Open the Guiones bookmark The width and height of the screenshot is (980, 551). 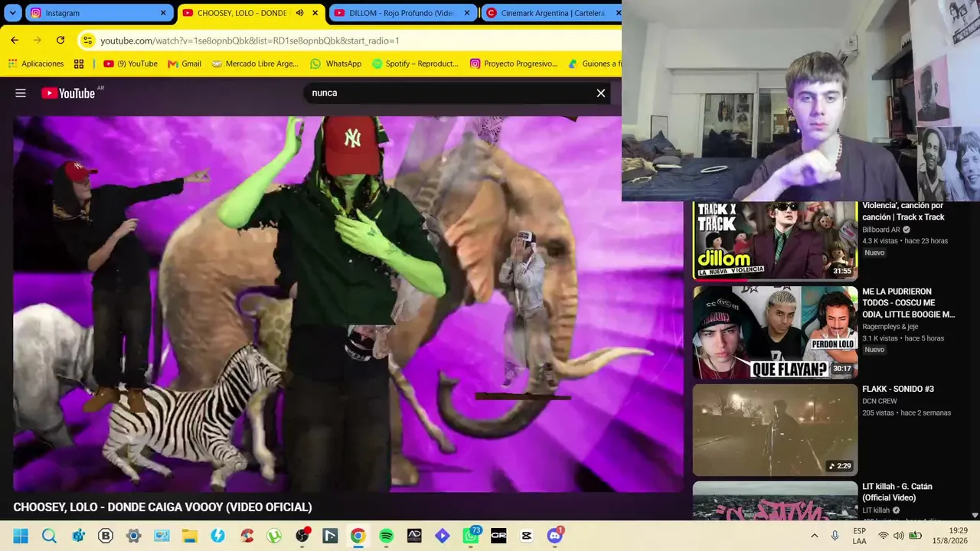point(594,64)
